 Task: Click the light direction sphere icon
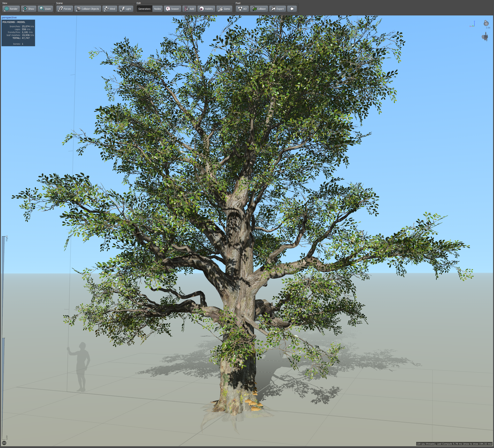coord(486,23)
